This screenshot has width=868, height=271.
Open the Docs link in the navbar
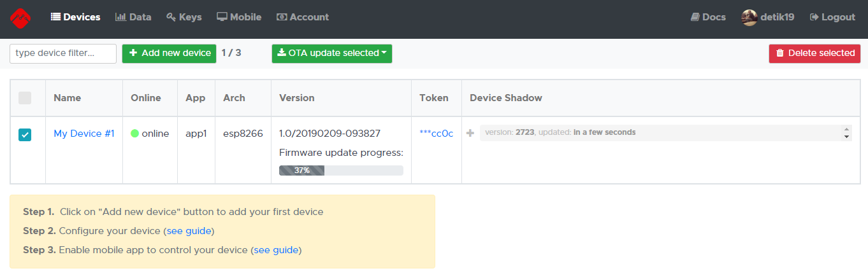coord(708,17)
